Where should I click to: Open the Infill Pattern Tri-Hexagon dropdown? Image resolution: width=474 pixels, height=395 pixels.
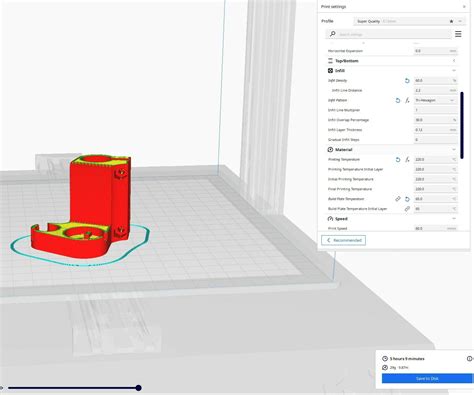[x=435, y=100]
